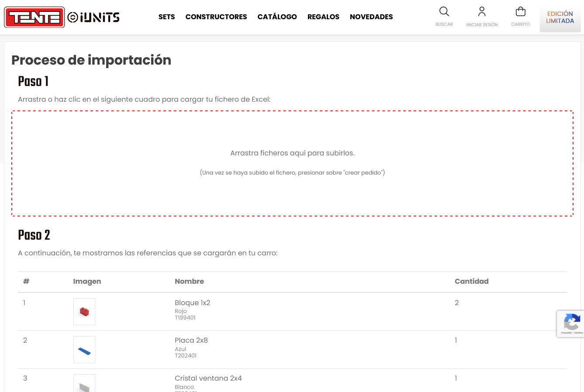Screen dimensions: 584x392
Task: Open search with the magnifier icon
Action: click(444, 12)
